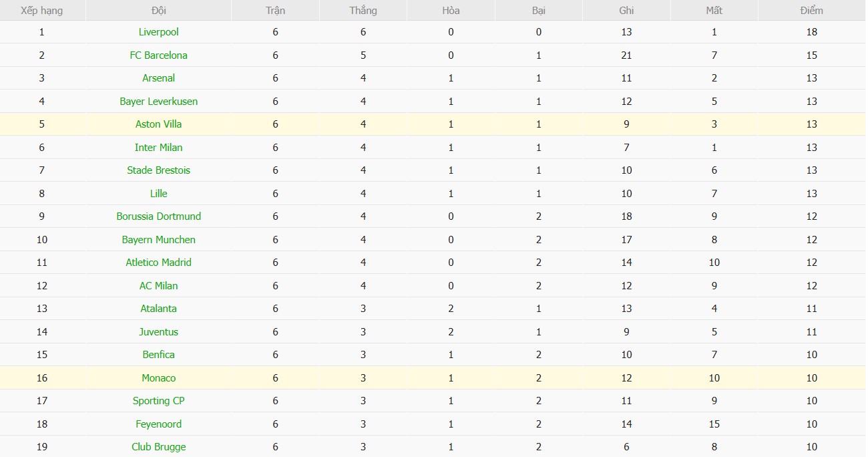The image size is (868, 457).
Task: Click the Xếp hạng column header
Action: (x=42, y=11)
